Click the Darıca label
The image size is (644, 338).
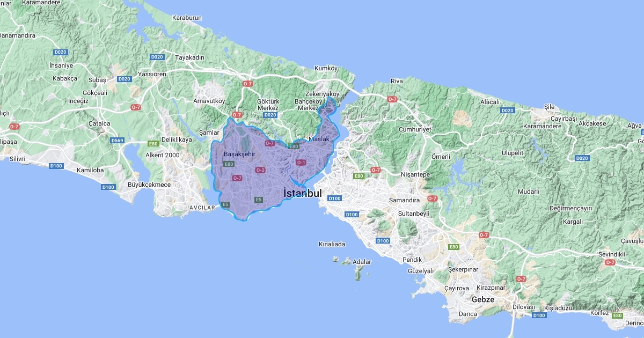click(468, 313)
